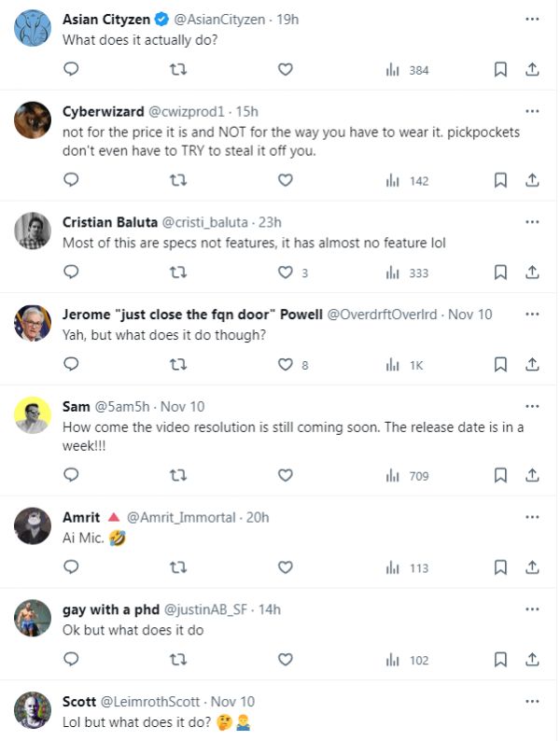Reply to Asian Cityzen's tweet

tap(71, 69)
